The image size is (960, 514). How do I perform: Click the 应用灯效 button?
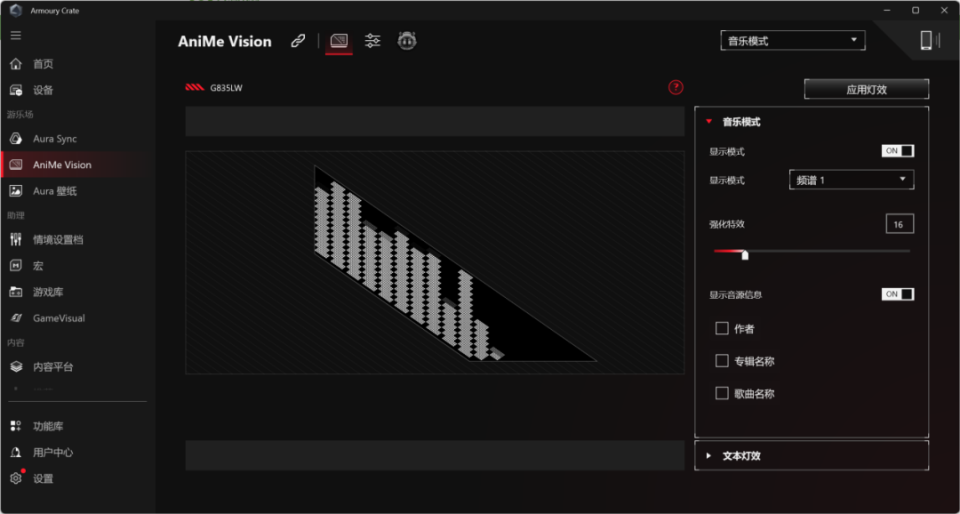coord(866,89)
